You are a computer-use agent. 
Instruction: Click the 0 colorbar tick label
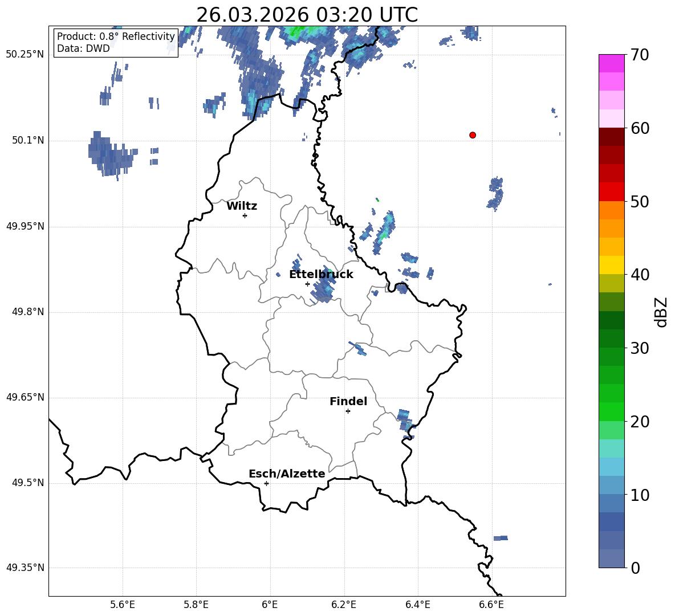click(x=636, y=568)
